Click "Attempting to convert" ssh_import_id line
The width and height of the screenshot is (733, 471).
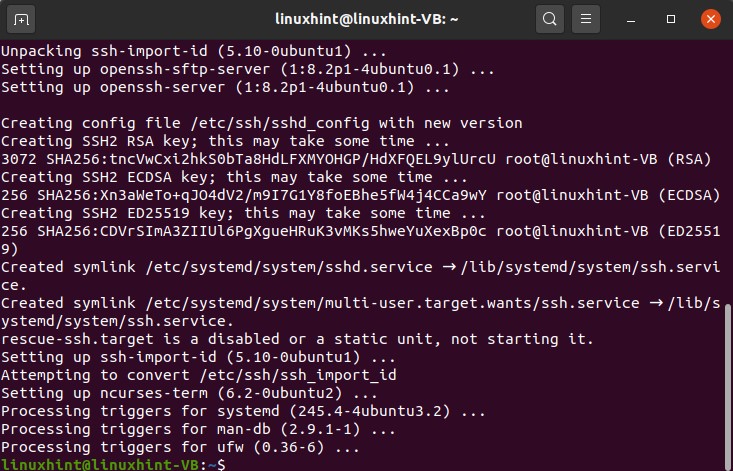point(199,375)
